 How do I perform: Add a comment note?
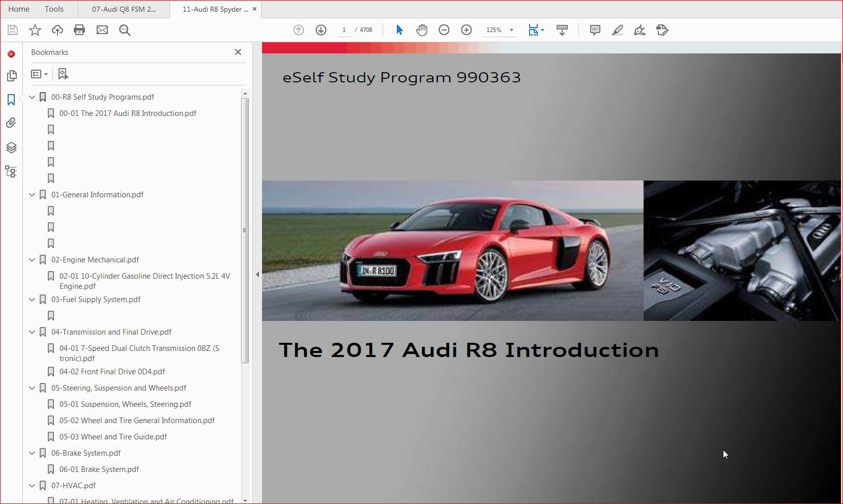point(595,30)
